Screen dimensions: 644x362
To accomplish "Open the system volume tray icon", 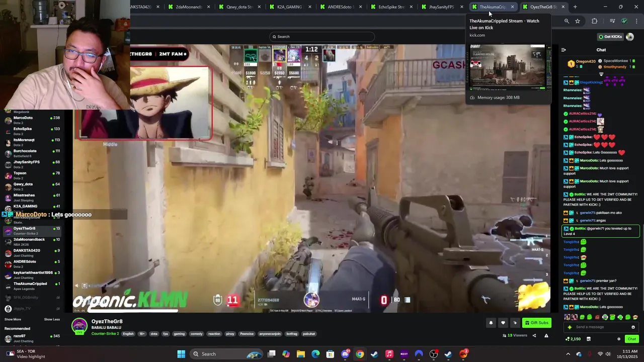I will 608,354.
